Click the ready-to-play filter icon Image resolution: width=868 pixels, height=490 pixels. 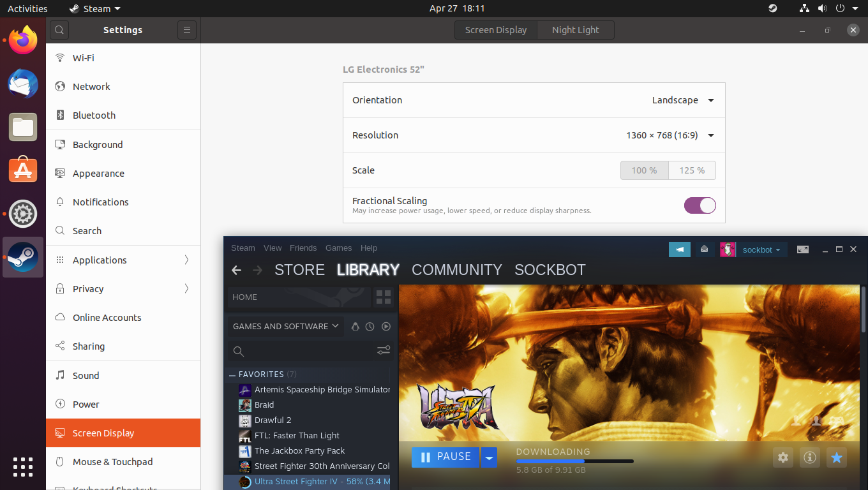(385, 327)
